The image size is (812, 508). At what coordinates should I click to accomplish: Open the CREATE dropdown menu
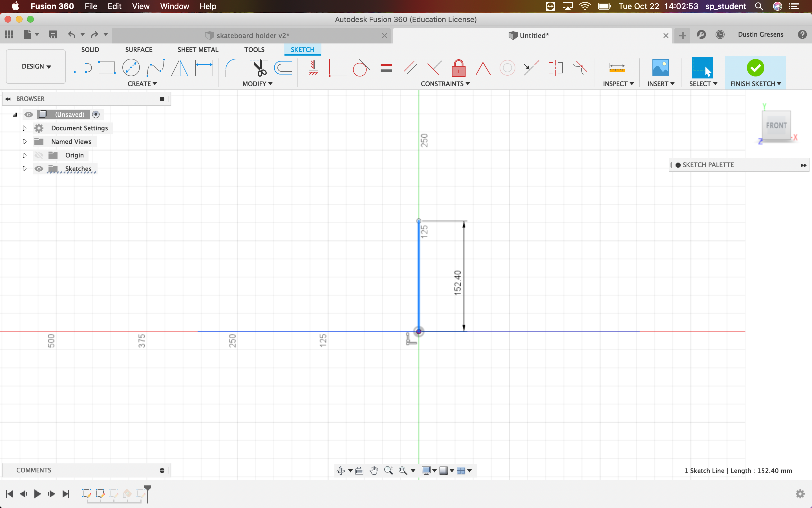point(142,84)
